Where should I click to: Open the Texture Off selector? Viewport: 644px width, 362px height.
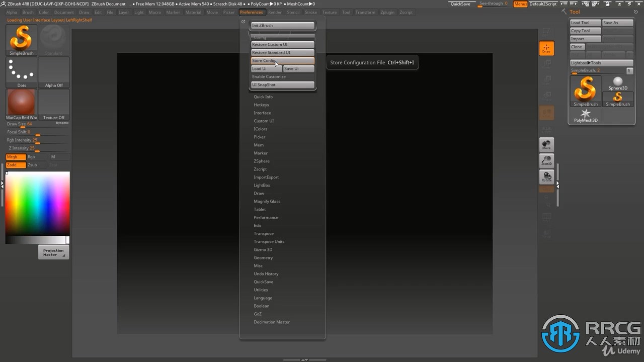point(54,105)
